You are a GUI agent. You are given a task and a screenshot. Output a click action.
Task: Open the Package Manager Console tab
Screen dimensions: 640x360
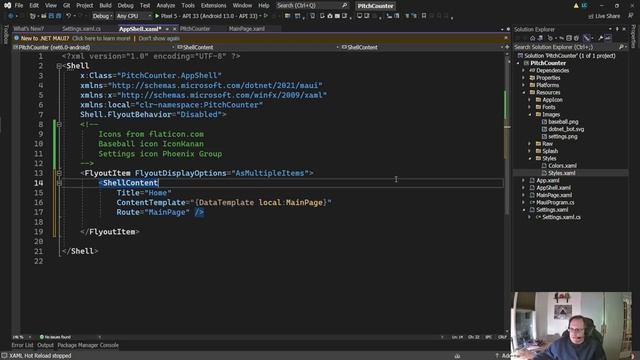tap(88, 345)
